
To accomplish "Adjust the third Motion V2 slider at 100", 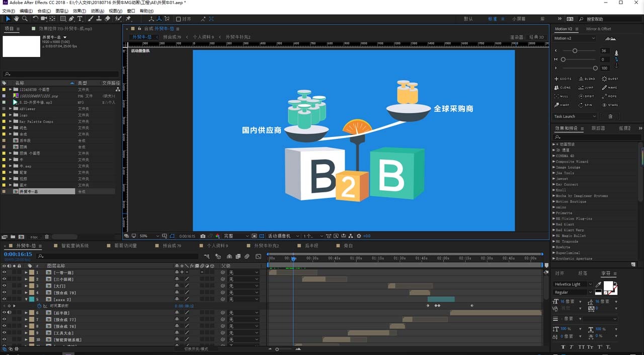I will pos(595,68).
